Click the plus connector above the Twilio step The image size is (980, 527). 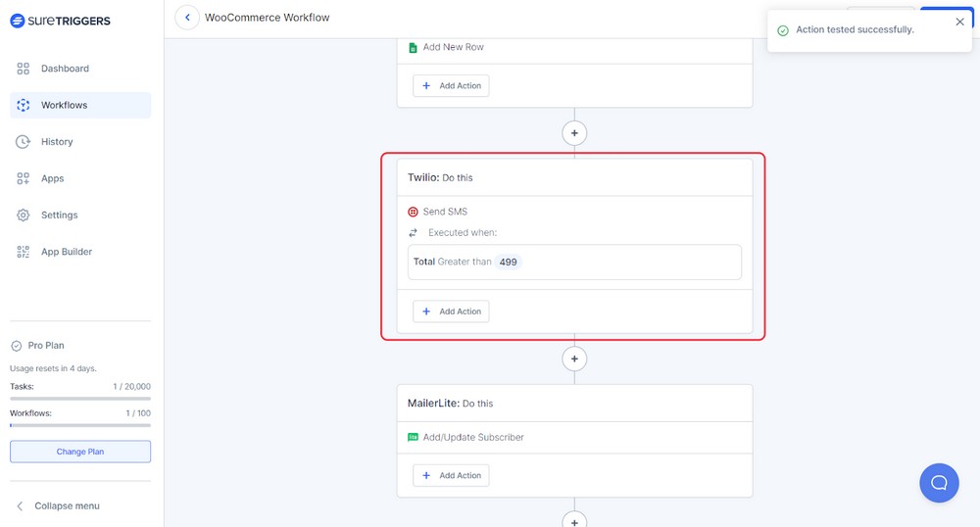click(x=574, y=133)
